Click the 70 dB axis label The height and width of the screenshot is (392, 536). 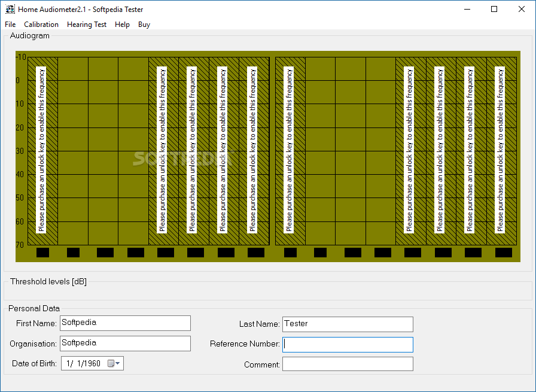click(20, 245)
